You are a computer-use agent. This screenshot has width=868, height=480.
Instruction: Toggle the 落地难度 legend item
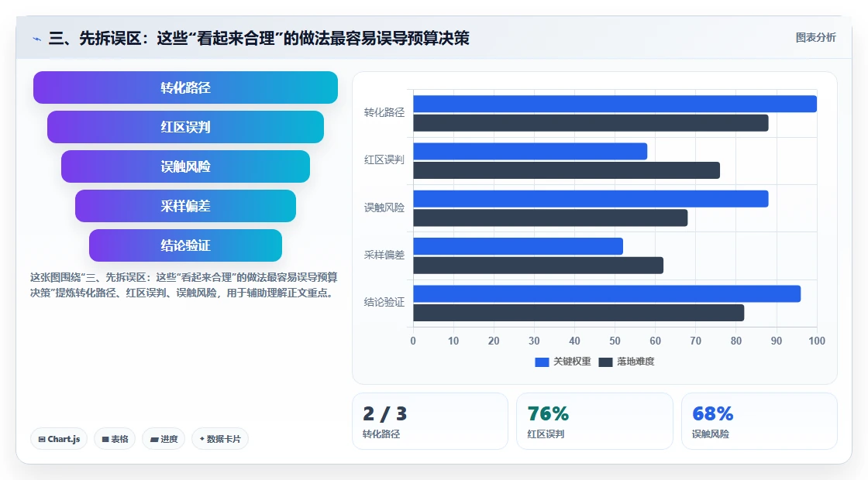click(627, 362)
